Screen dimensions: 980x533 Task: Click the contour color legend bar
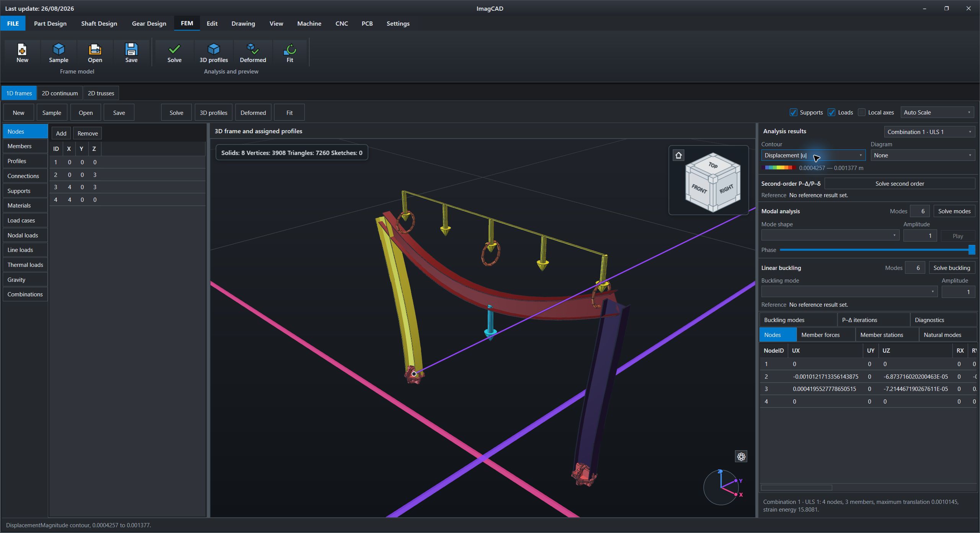point(779,168)
